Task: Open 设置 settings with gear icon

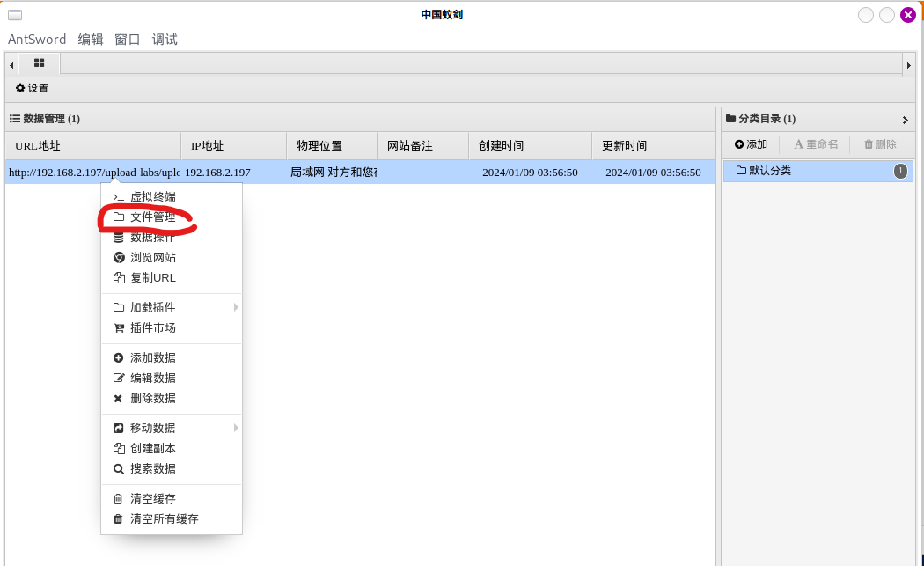Action: pyautogui.click(x=32, y=88)
